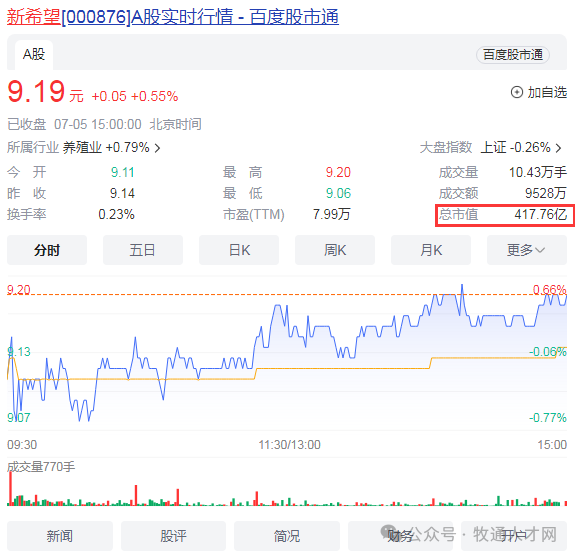Click the percent change +0.55%
575x557 pixels.
[154, 96]
